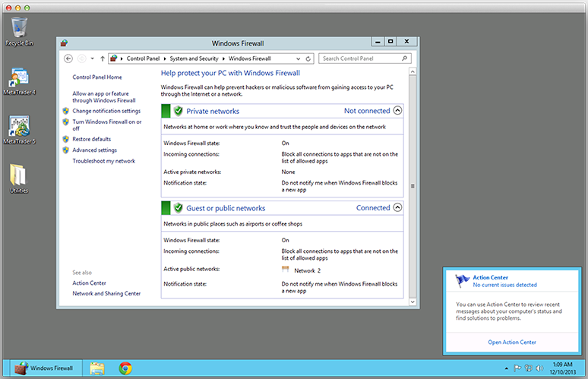Click the Windows Firewall breadcrumb
The height and width of the screenshot is (379, 588).
pos(250,58)
